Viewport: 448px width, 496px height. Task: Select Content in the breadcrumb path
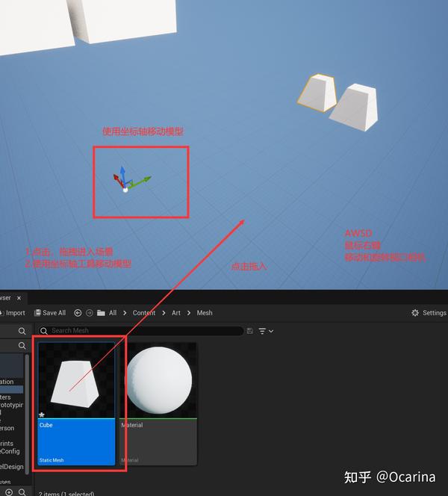(144, 313)
